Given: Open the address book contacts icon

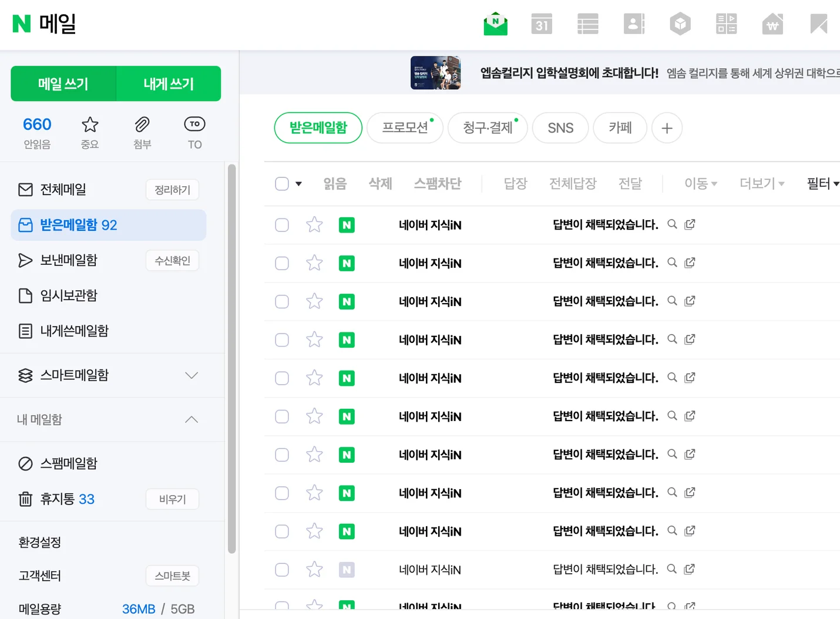Looking at the screenshot, I should pyautogui.click(x=634, y=24).
